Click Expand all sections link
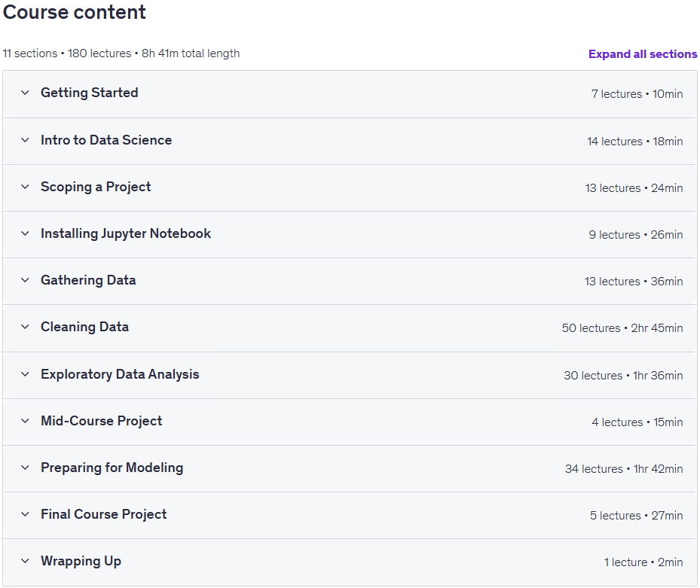Viewport: 700px width, 588px height. point(643,54)
